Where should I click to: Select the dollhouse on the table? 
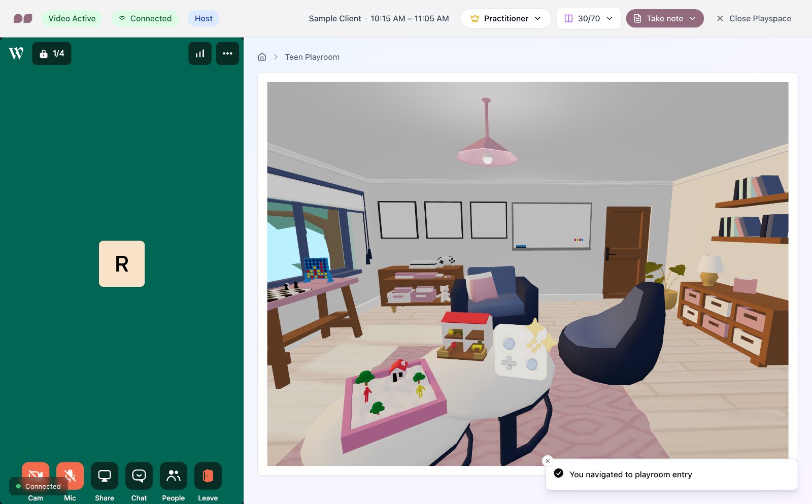465,335
